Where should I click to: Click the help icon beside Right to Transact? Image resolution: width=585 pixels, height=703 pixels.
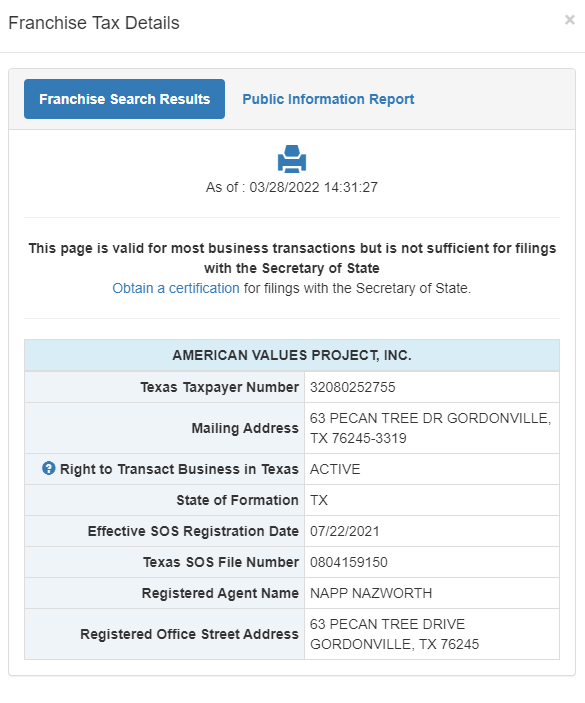48,469
